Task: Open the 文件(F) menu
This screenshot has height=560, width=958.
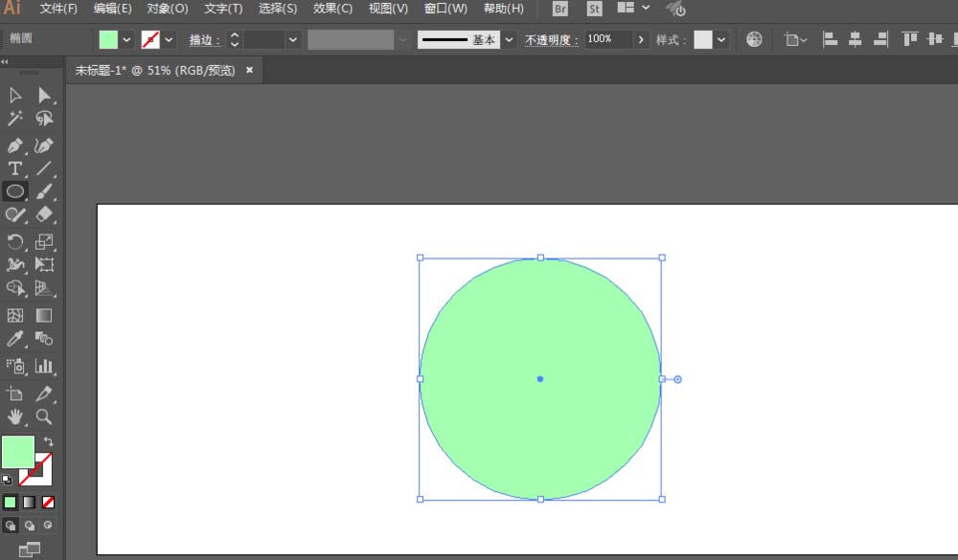Action: (58, 9)
